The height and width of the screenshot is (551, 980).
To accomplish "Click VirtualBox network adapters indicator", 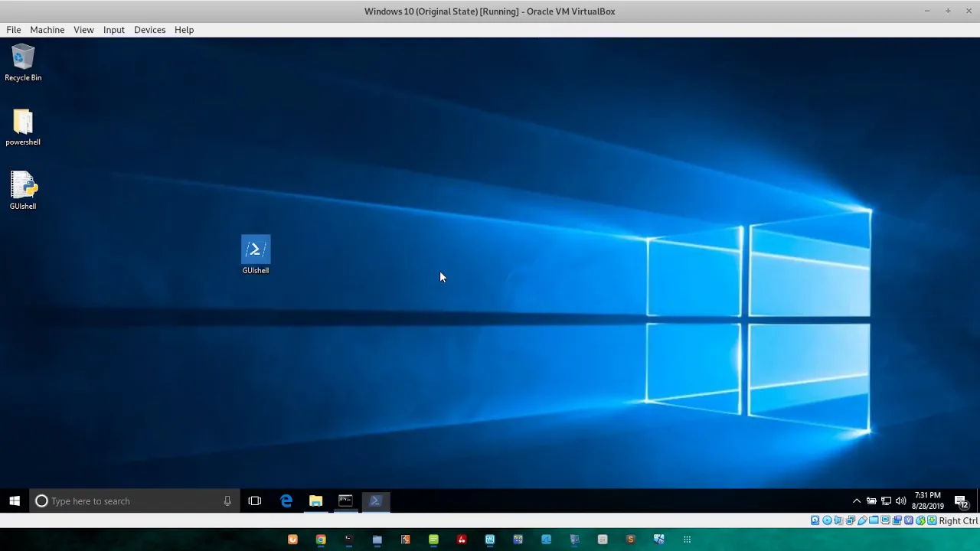I will (x=850, y=520).
